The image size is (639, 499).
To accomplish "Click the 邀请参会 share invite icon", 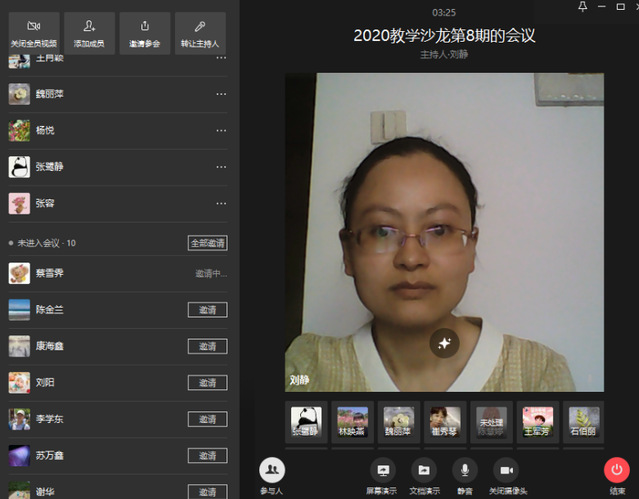I will (144, 32).
